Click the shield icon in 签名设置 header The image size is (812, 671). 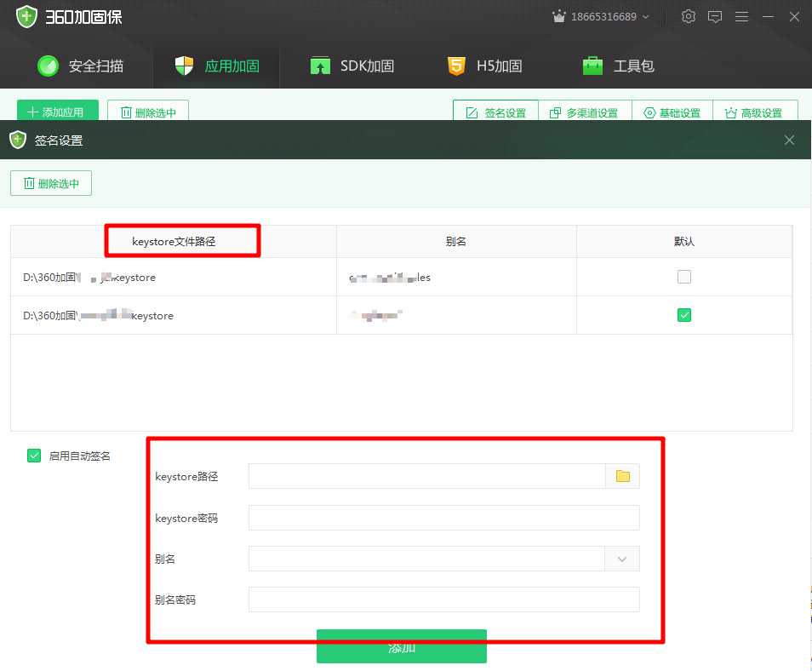[18, 140]
